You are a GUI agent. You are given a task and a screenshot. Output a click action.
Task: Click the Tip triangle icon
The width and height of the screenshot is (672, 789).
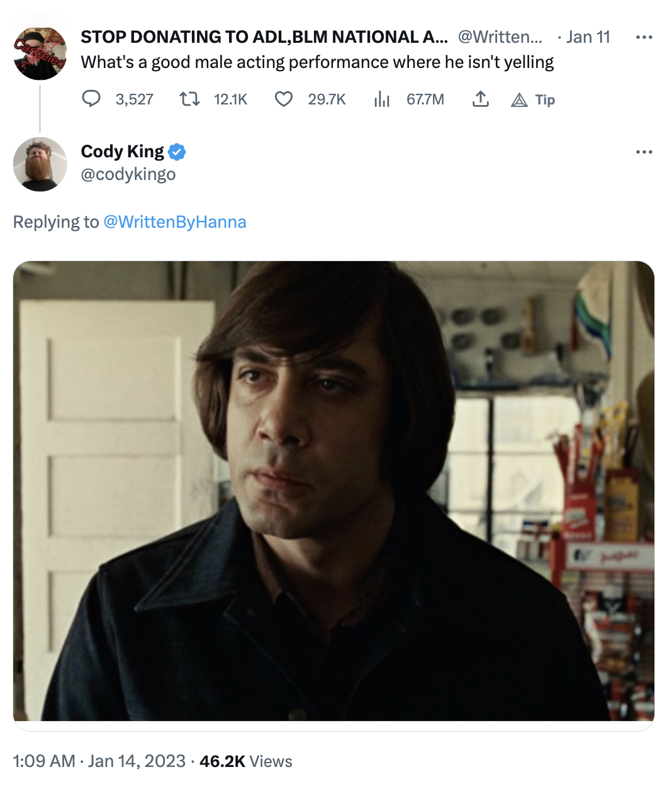click(x=520, y=99)
